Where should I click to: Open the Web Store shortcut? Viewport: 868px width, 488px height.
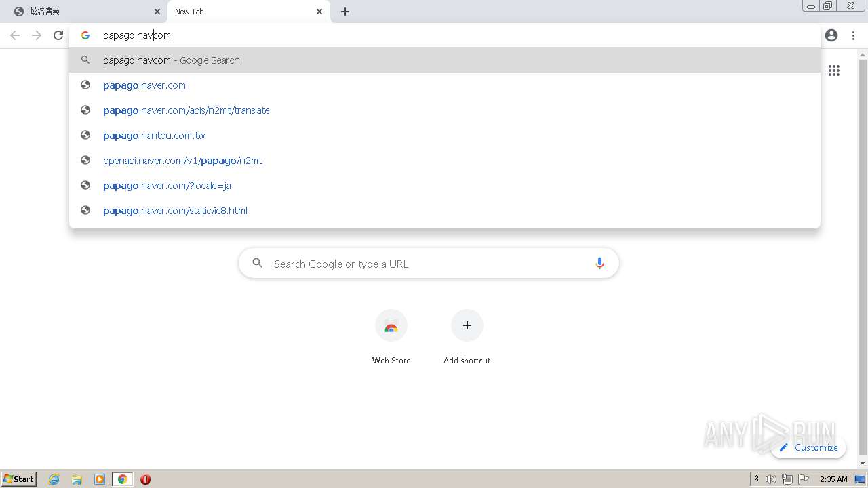coord(391,338)
